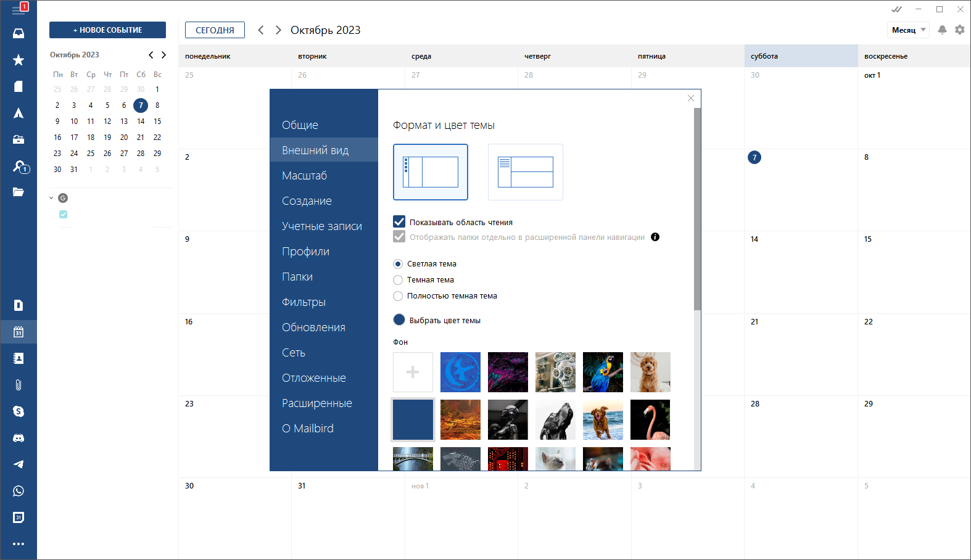The width and height of the screenshot is (971, 560).
Task: Open the Telegram app in the sidebar
Action: tap(19, 464)
